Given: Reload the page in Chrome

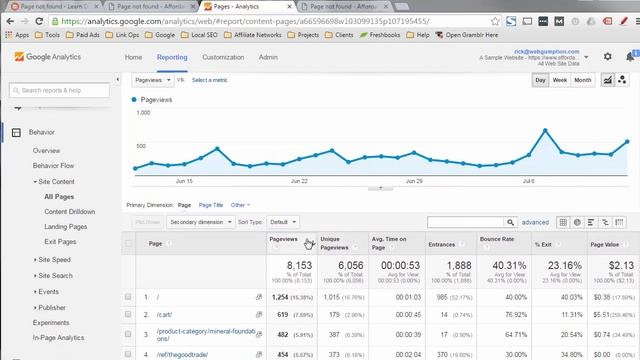Looking at the screenshot, I should pyautogui.click(x=39, y=21).
